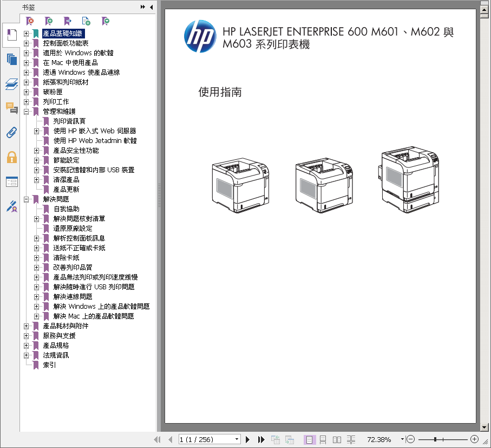Click the scroll down arrow of document
The width and height of the screenshot is (491, 448).
coord(484,427)
